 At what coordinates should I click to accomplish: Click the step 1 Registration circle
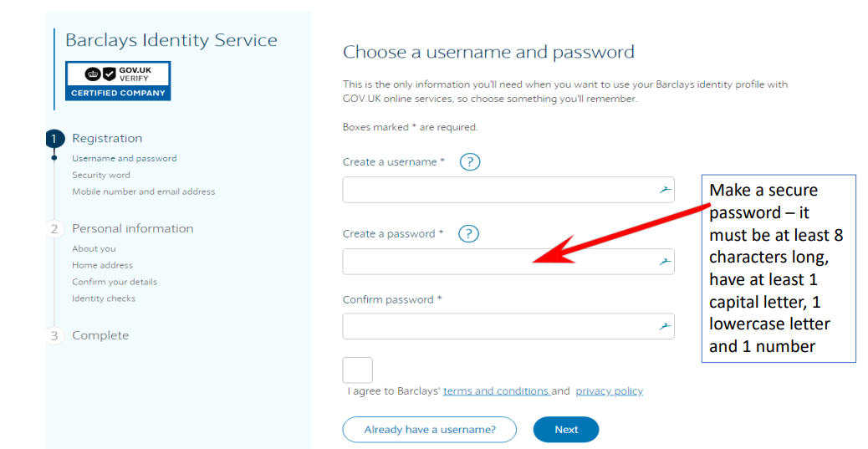coord(54,139)
